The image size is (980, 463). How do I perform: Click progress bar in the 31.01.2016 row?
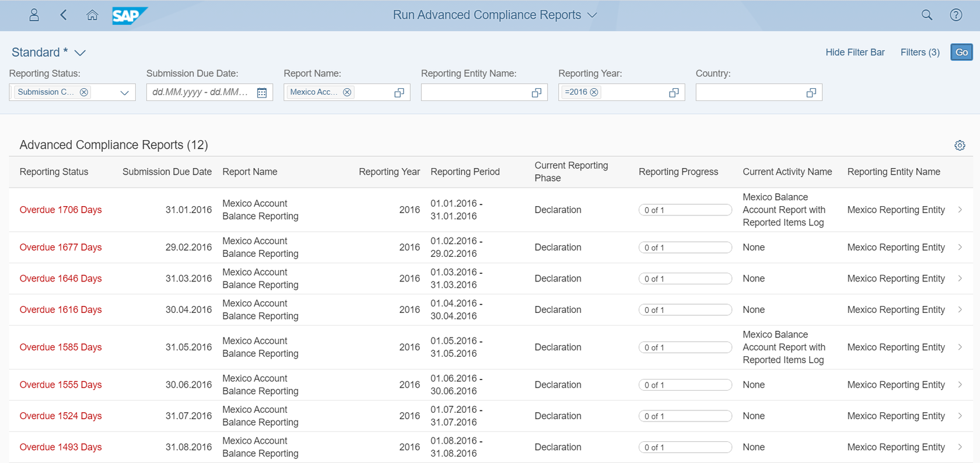coord(685,210)
